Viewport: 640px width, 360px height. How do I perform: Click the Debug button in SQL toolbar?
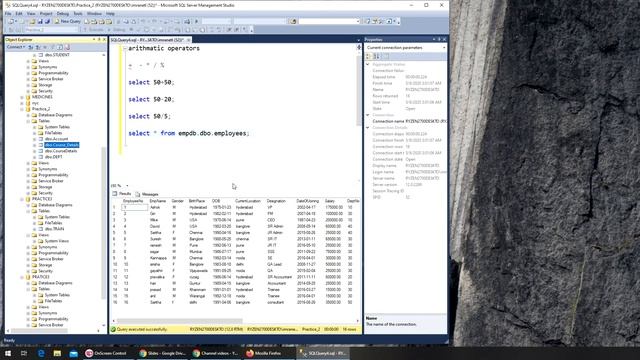point(118,30)
